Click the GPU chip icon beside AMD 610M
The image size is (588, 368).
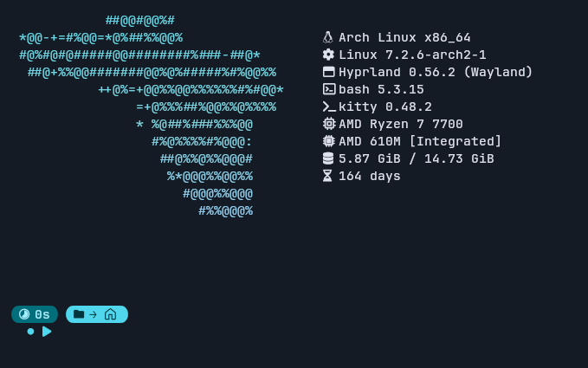[328, 141]
